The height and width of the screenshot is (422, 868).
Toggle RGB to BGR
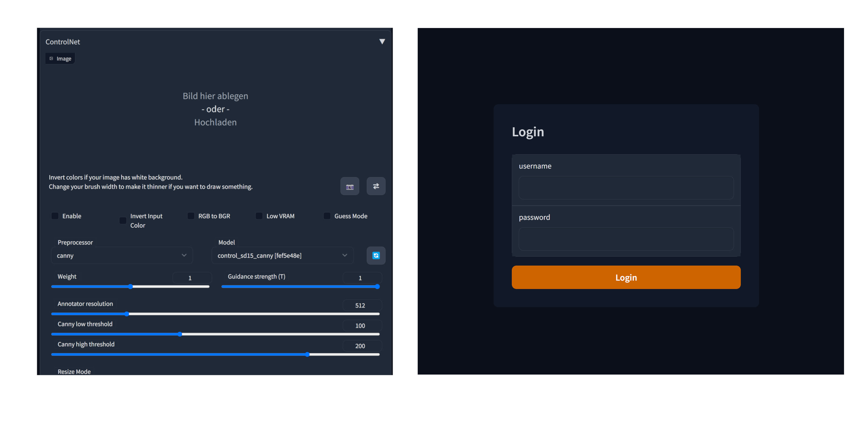click(191, 216)
